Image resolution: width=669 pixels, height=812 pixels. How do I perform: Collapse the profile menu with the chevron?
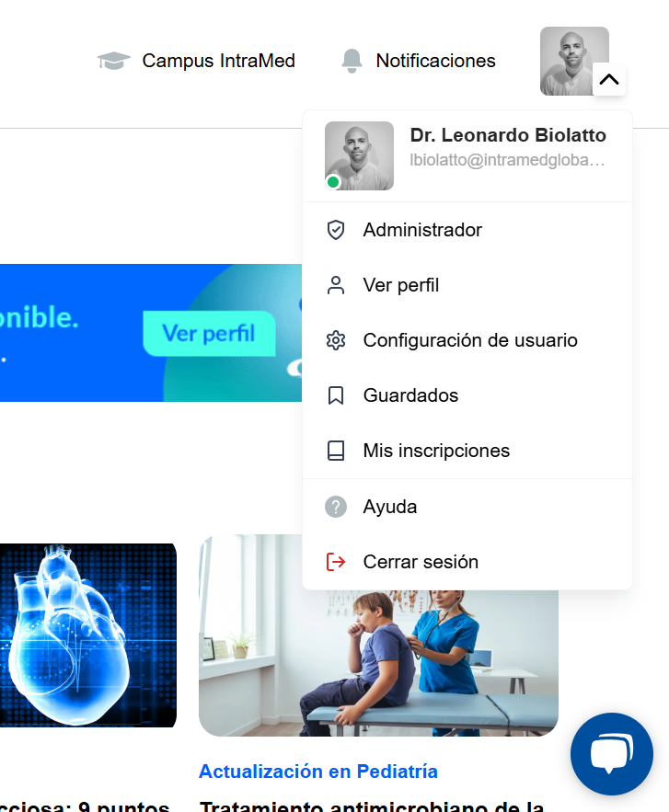(x=609, y=79)
